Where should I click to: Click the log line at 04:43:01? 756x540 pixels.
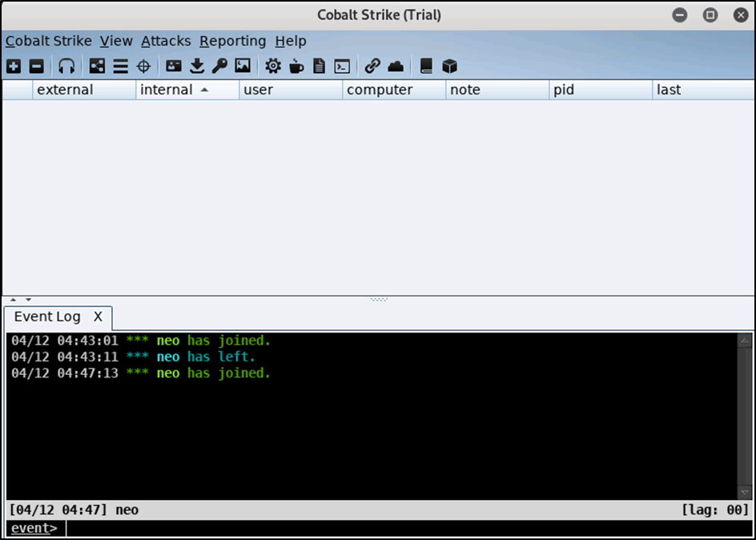pyautogui.click(x=141, y=341)
